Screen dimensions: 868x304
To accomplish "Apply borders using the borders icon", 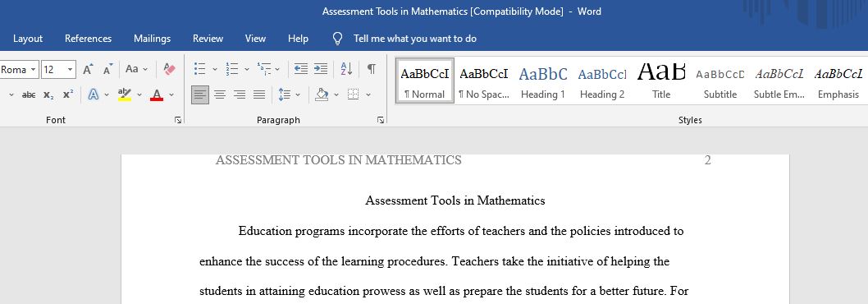I will pos(353,94).
